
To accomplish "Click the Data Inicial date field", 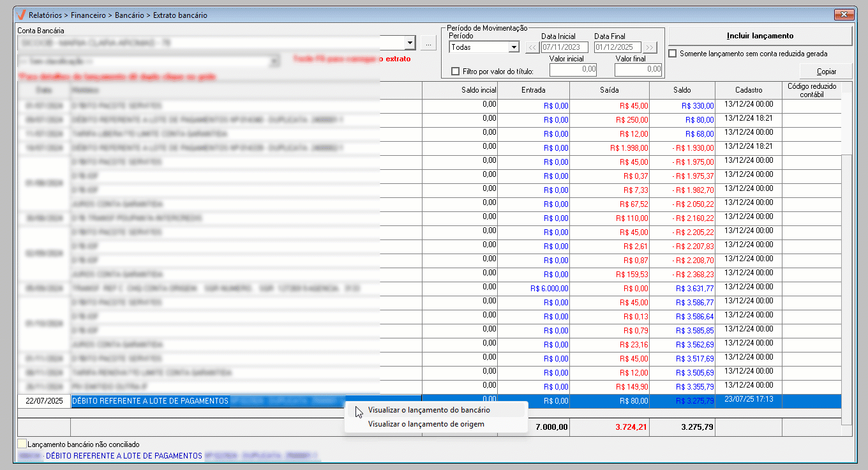I will pyautogui.click(x=564, y=47).
